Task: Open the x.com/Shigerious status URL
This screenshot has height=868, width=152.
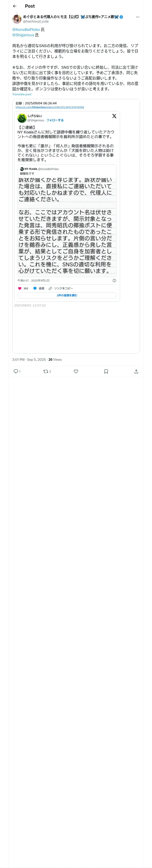Action: (50, 107)
